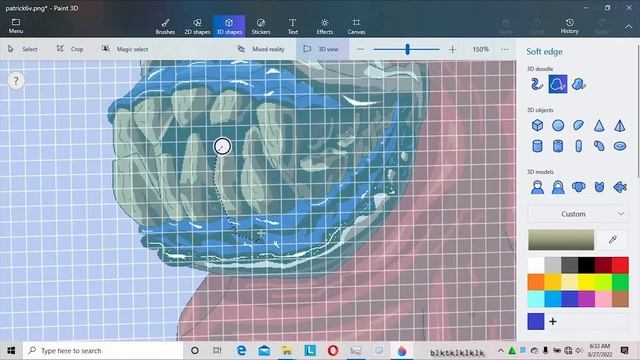Screen dimensions: 640x360
Task: Open the Custom material dropdown
Action: pos(578,214)
